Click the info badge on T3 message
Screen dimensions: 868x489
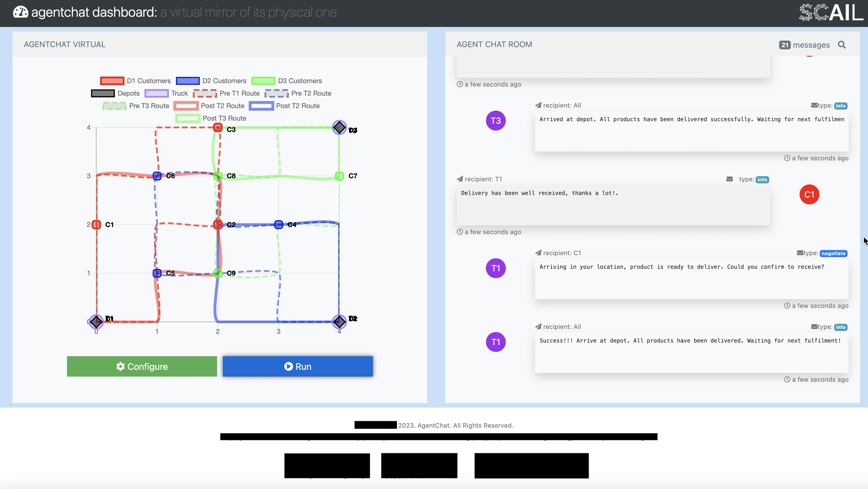[x=840, y=106]
